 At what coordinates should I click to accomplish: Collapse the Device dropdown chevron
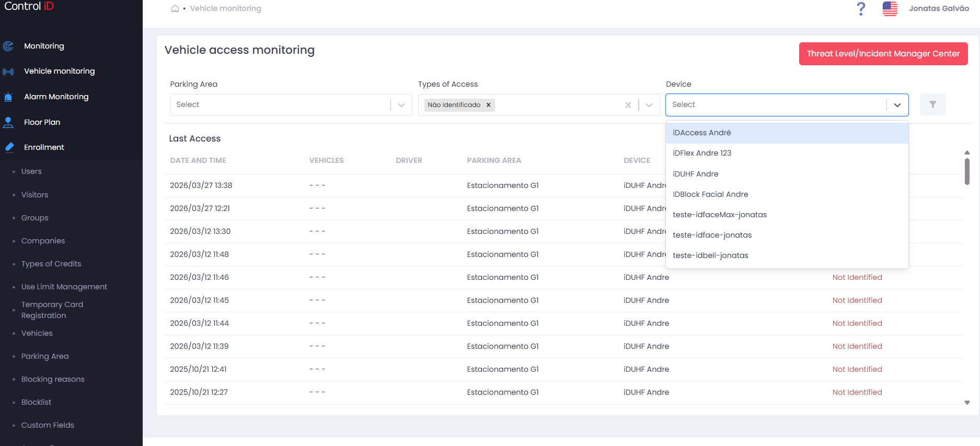tap(897, 105)
